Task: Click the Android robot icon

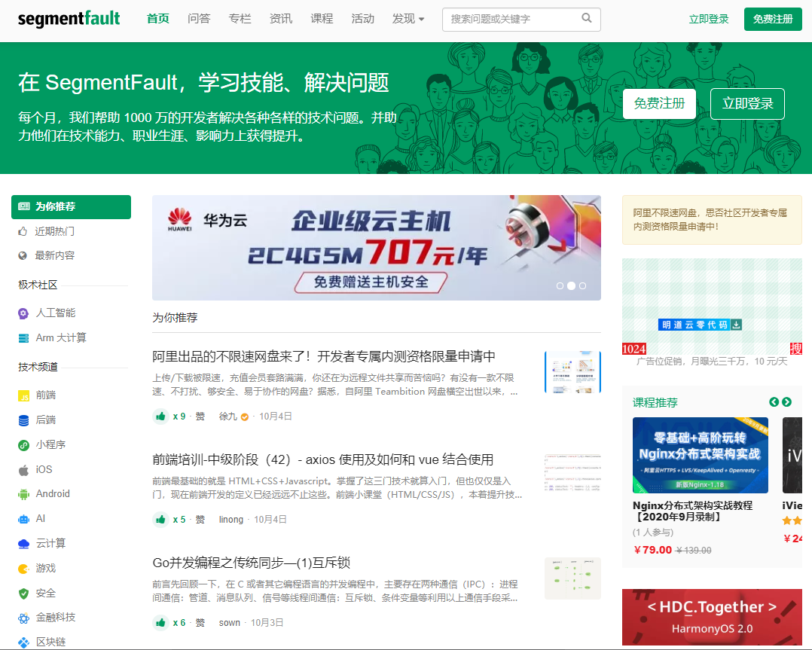Action: 24,494
